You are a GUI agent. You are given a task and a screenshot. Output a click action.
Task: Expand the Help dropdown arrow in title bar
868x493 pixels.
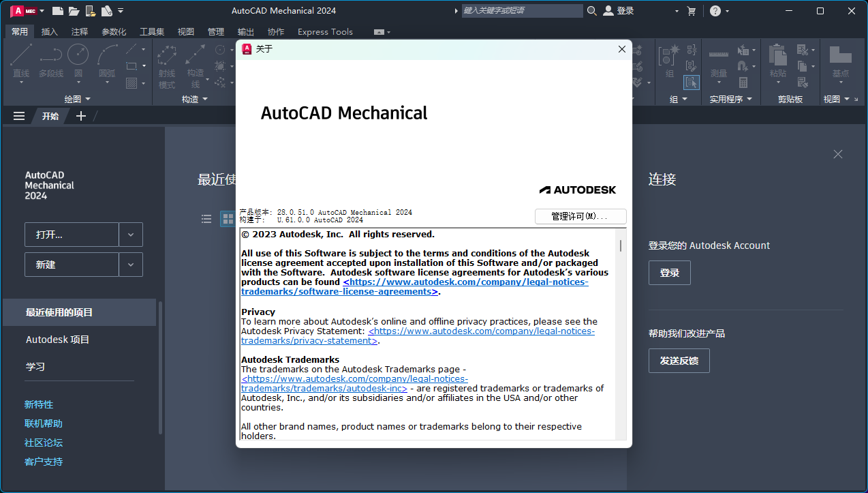[727, 11]
